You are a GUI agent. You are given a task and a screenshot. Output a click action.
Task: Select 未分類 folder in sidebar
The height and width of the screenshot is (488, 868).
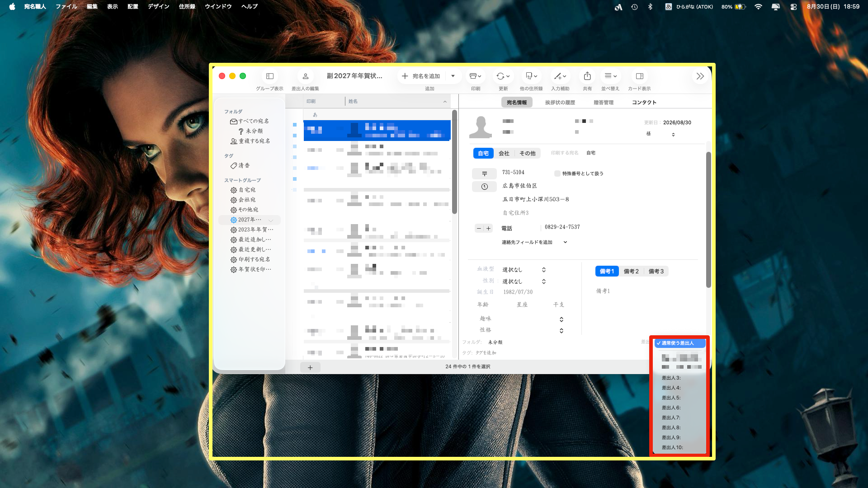(250, 131)
